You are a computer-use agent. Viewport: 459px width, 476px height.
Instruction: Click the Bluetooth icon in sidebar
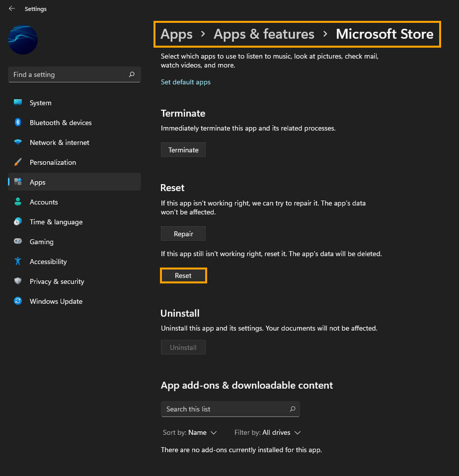18,122
